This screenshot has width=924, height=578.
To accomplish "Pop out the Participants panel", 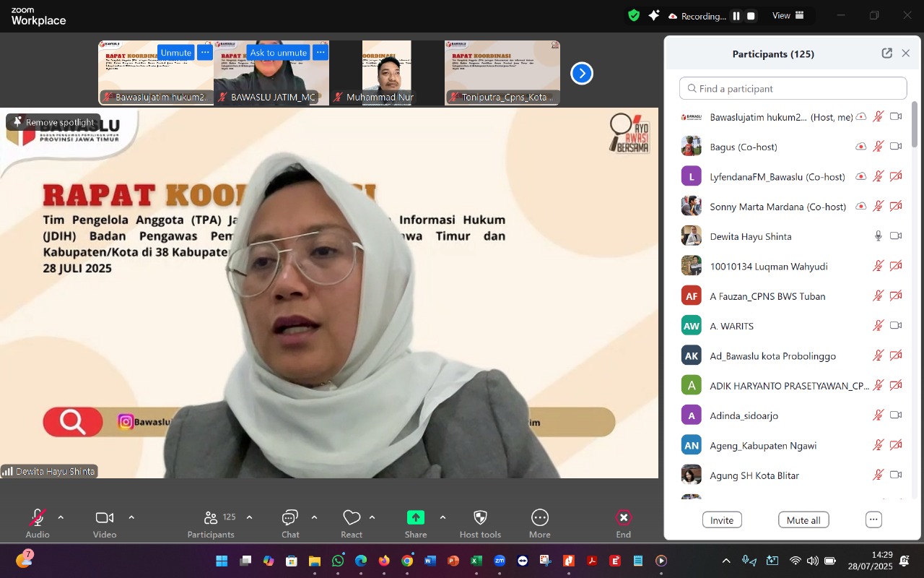I will pos(886,53).
